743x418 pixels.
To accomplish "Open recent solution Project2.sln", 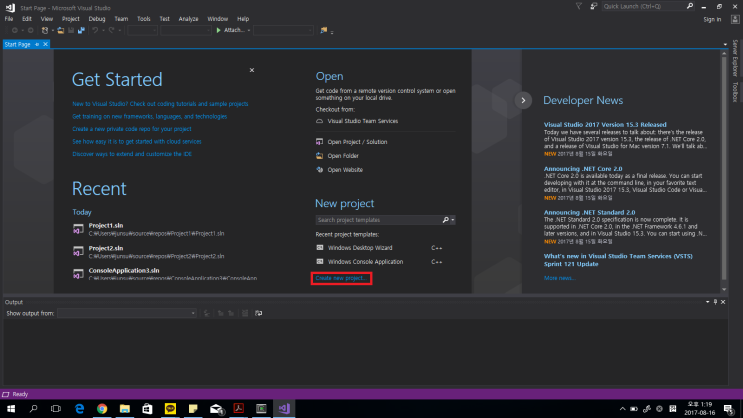I will tap(156, 252).
